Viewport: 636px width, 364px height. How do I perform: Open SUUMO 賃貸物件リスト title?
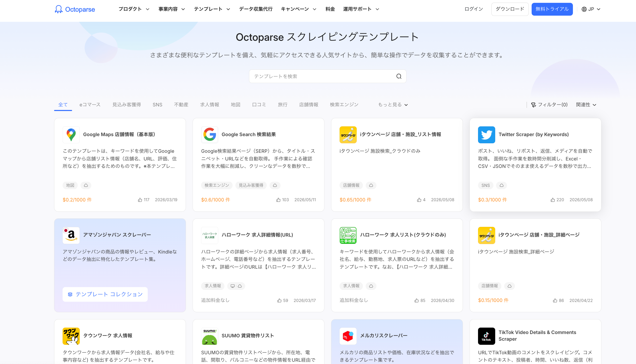(x=248, y=336)
